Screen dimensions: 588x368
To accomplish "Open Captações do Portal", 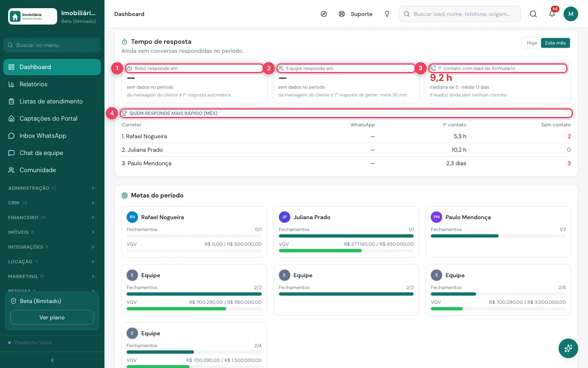I will [x=52, y=119].
